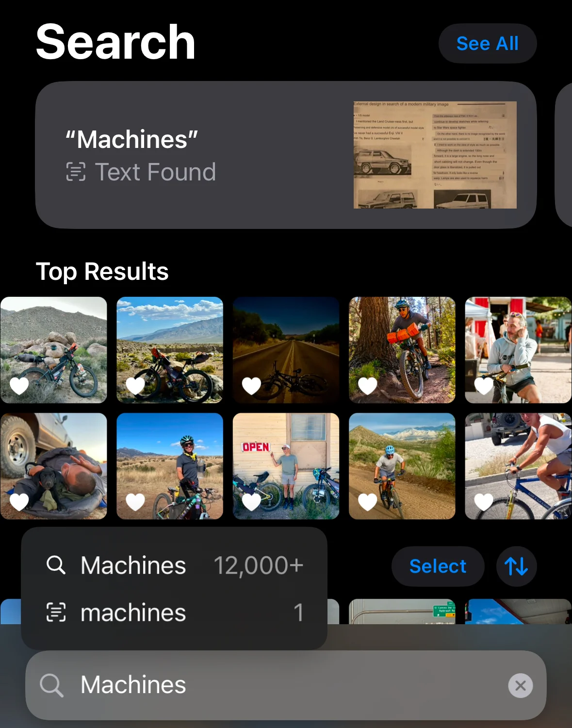Open photo of man on phone
This screenshot has width=572, height=728.
click(518, 350)
